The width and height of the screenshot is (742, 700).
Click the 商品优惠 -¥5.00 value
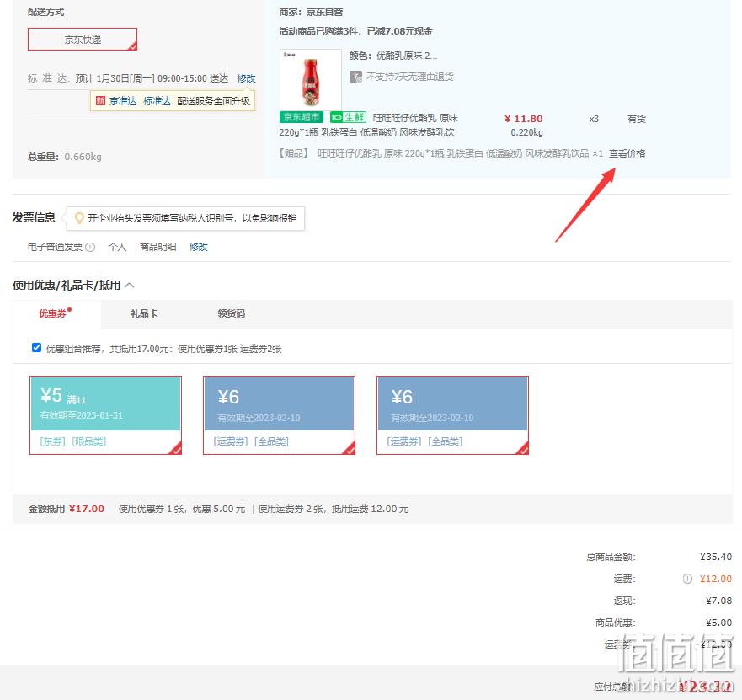pyautogui.click(x=717, y=623)
